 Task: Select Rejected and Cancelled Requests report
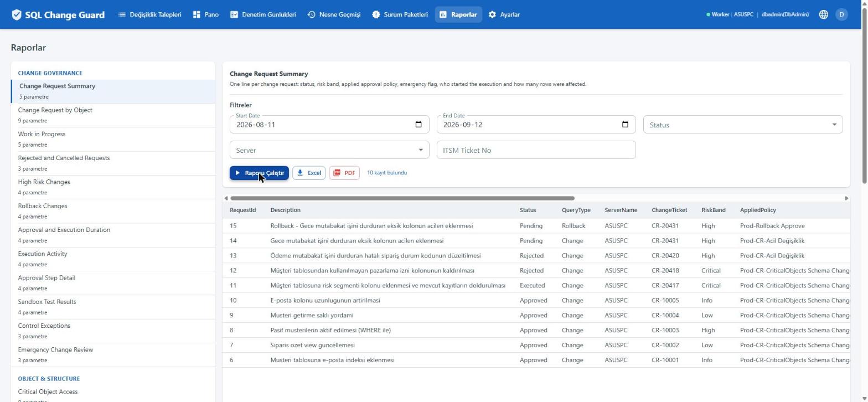pyautogui.click(x=113, y=163)
